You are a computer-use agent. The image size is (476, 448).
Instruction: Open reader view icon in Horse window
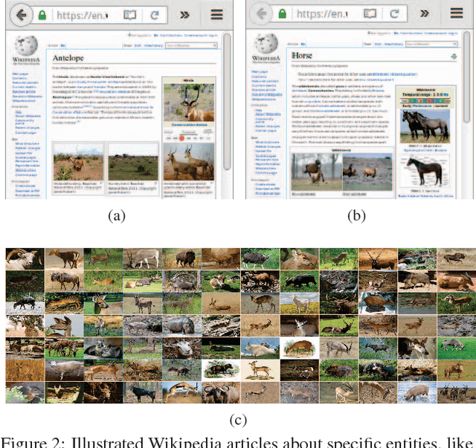370,13
